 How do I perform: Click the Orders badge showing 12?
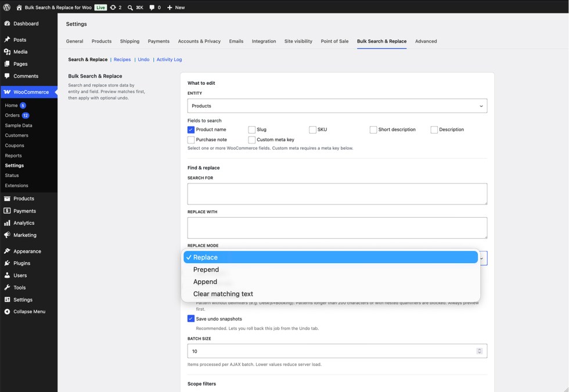26,116
